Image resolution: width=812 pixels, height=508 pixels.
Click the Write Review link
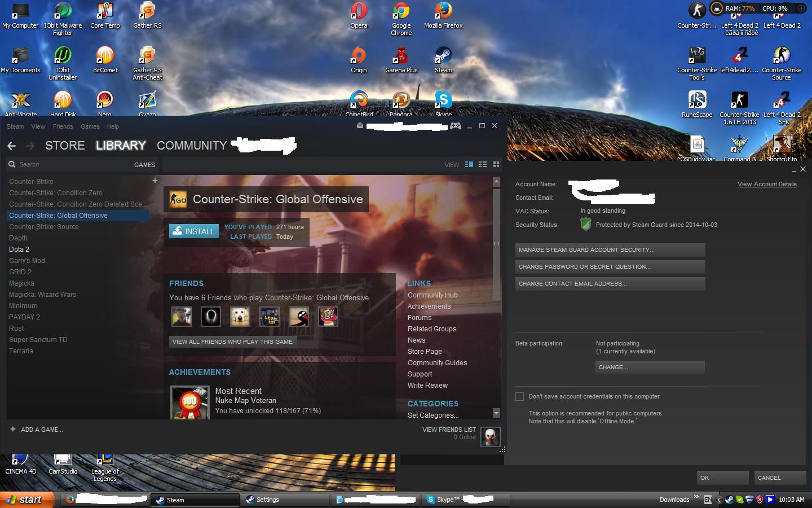[x=427, y=386]
